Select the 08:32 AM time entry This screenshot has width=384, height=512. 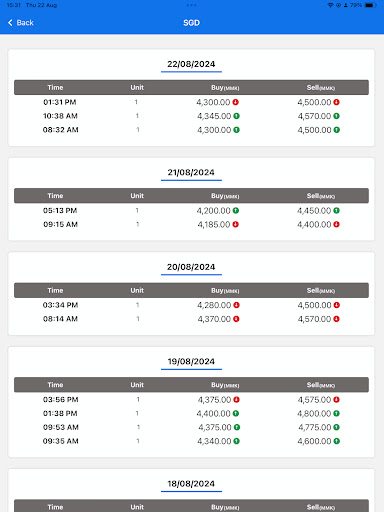[61, 130]
